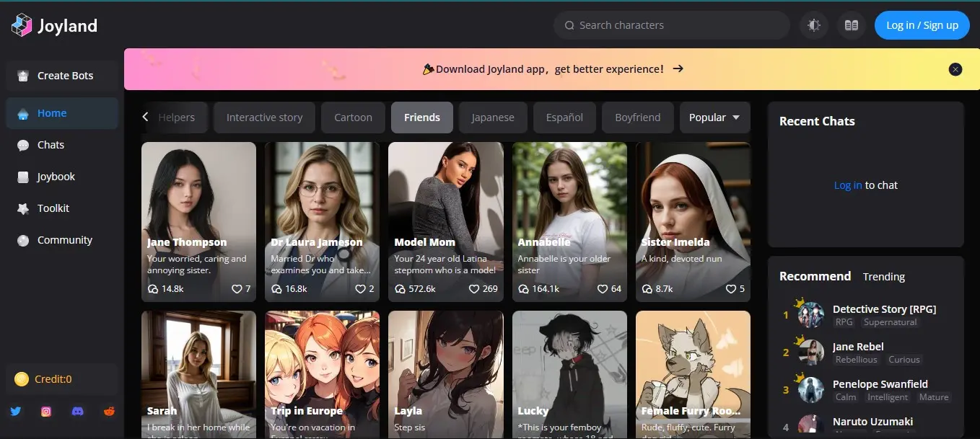Screen dimensions: 980x439
Task: Click the Chats bubble icon
Action: click(23, 145)
